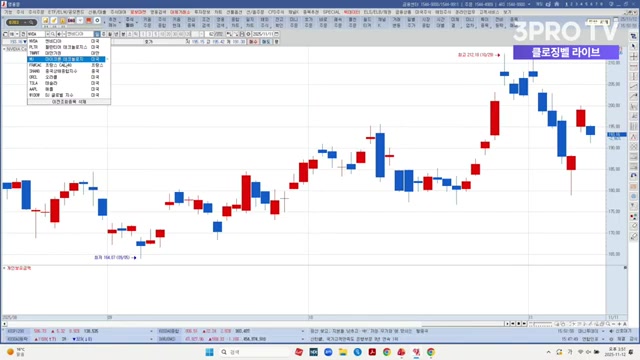Click the blue 매도 sell button
Screen dimensions: 640x360
click(x=266, y=42)
